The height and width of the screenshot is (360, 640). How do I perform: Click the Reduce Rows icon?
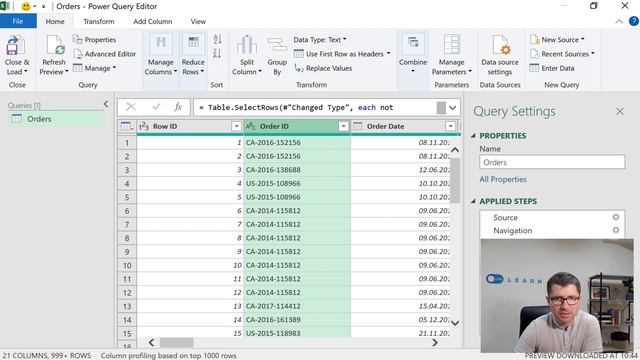click(x=193, y=44)
